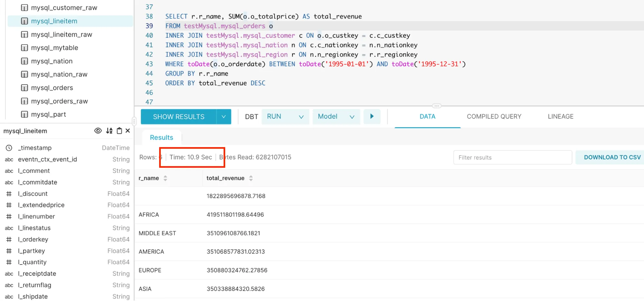Click the l_shipdate column row
The image size is (644, 301).
(67, 296)
